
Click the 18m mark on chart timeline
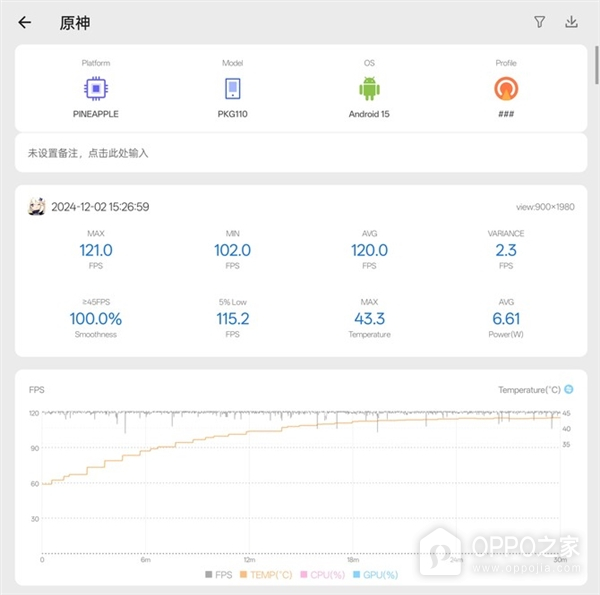pyautogui.click(x=353, y=560)
